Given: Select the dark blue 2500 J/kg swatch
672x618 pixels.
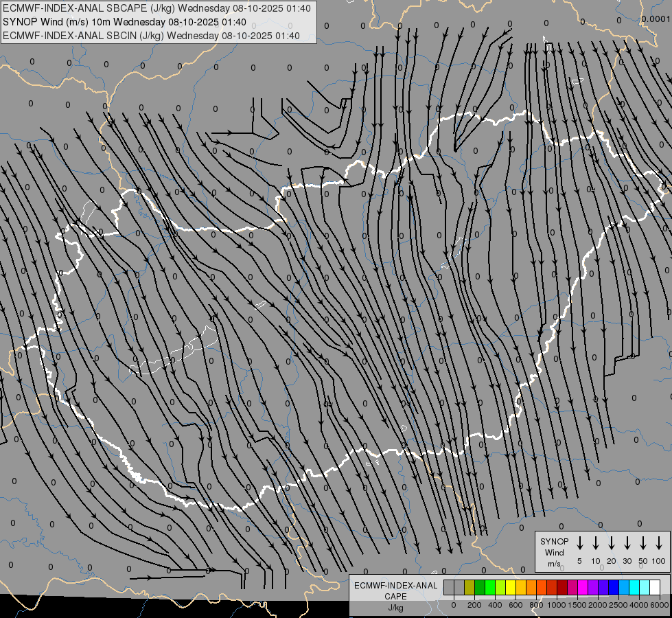Looking at the screenshot, I should click(614, 587).
